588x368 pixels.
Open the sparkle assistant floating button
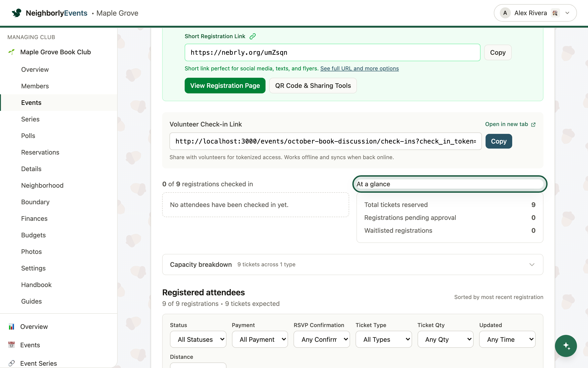click(566, 346)
